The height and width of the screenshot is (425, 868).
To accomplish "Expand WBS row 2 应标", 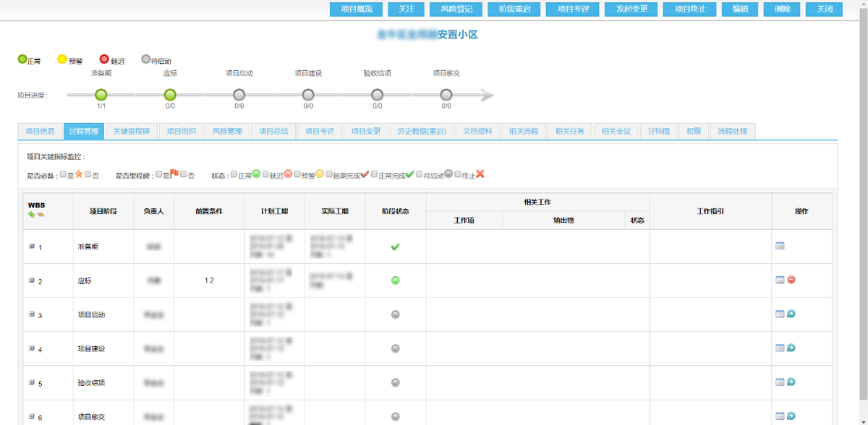I will point(32,280).
